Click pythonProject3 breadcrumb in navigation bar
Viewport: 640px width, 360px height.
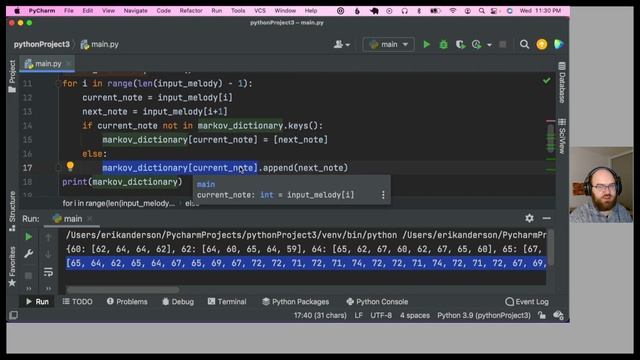[42, 44]
